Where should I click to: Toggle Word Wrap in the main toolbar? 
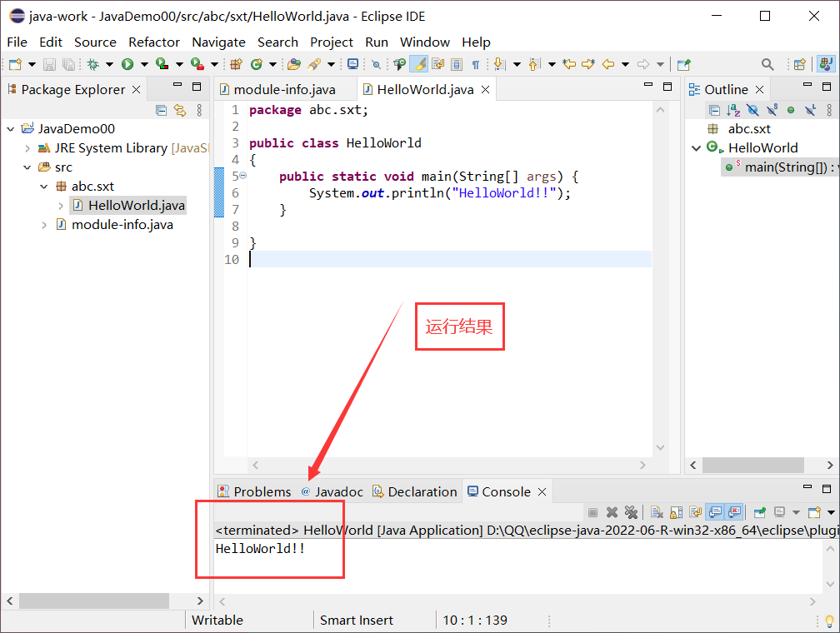437,65
